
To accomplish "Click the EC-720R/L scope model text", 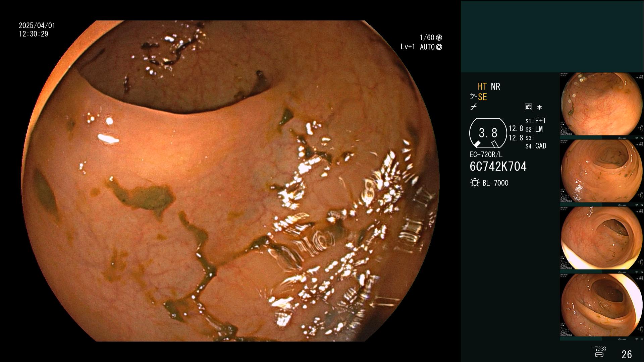I will tap(486, 155).
